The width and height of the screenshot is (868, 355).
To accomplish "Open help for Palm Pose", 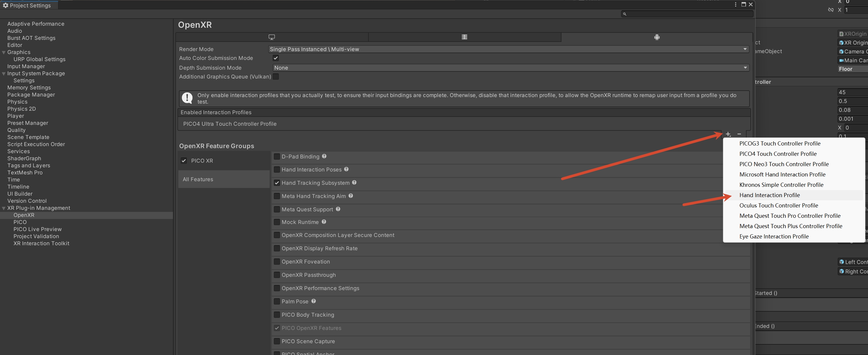I will (x=313, y=301).
